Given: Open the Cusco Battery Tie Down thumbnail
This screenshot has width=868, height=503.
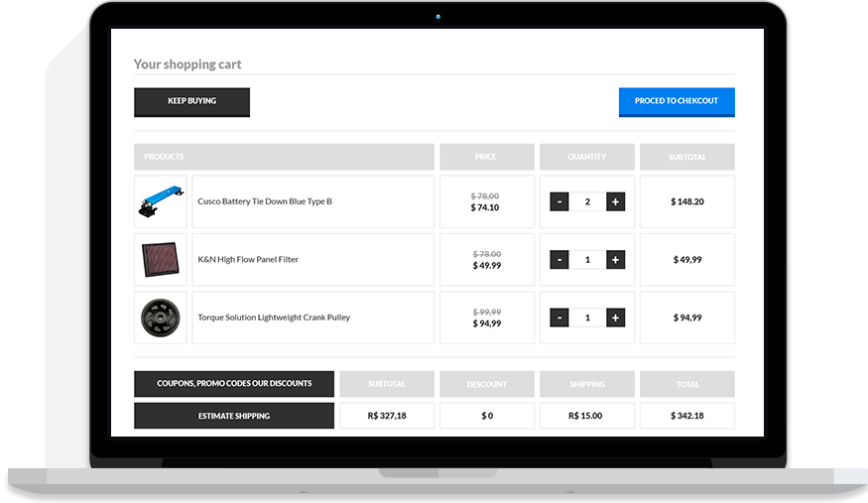Looking at the screenshot, I should (x=161, y=201).
